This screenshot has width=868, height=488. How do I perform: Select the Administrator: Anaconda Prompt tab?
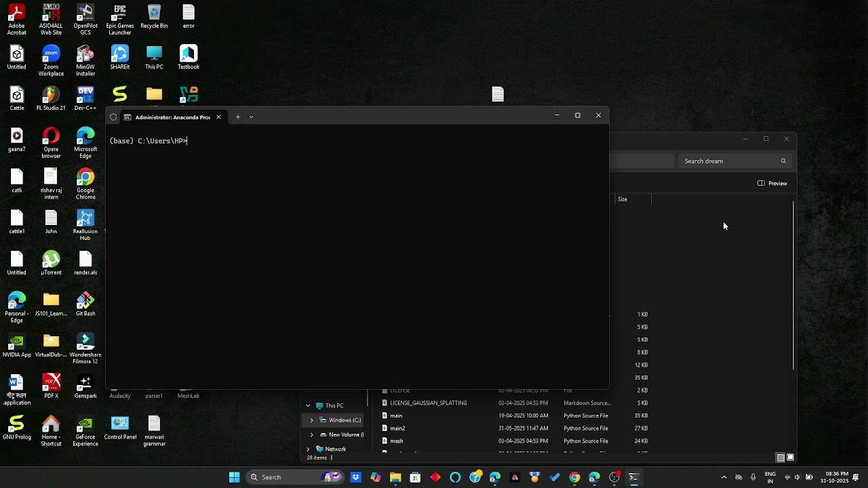pos(172,117)
